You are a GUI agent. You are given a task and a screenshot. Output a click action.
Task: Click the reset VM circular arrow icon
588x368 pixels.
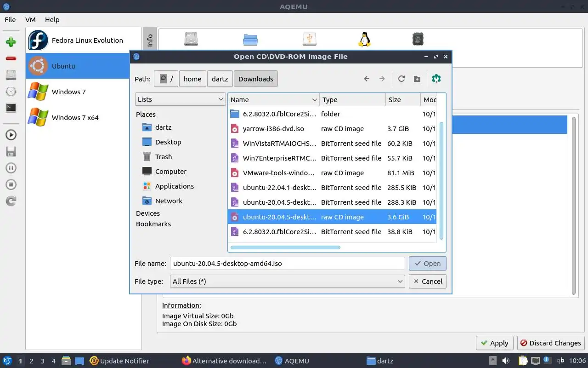coord(11,201)
